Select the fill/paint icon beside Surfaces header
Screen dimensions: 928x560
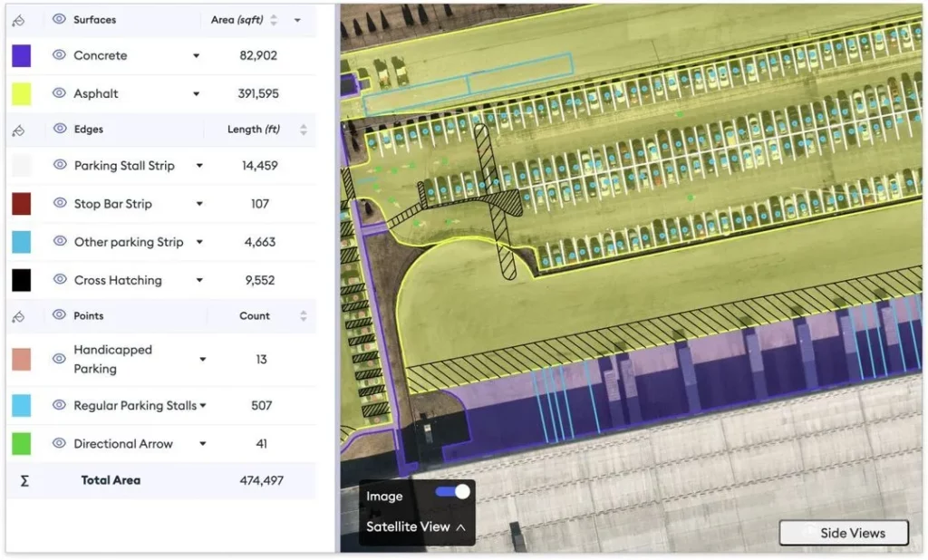tap(19, 19)
